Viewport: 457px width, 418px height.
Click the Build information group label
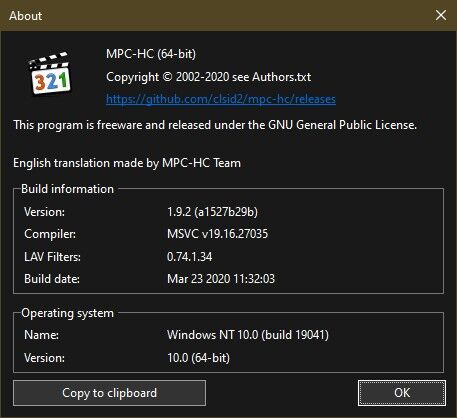pos(67,189)
